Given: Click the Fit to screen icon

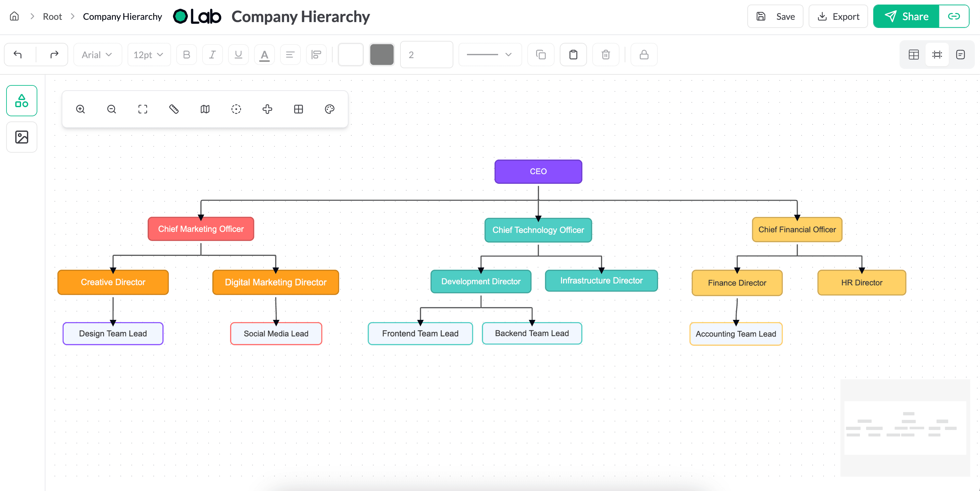Looking at the screenshot, I should [x=143, y=109].
